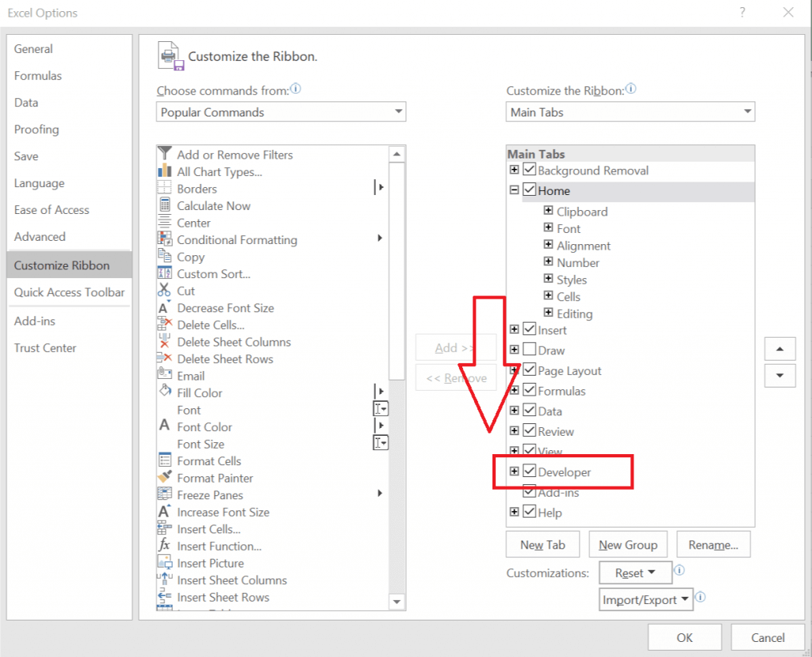
Task: Click the Cancel button
Action: [x=768, y=637]
